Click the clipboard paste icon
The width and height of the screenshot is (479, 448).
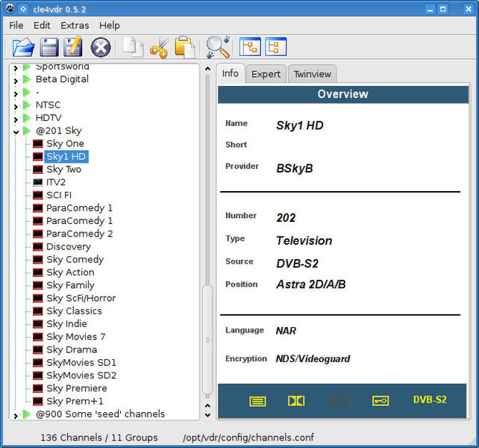[184, 47]
